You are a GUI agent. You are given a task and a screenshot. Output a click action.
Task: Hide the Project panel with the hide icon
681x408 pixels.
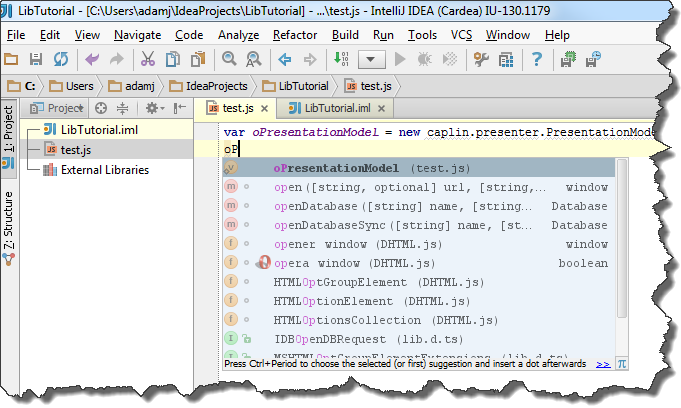(x=179, y=108)
